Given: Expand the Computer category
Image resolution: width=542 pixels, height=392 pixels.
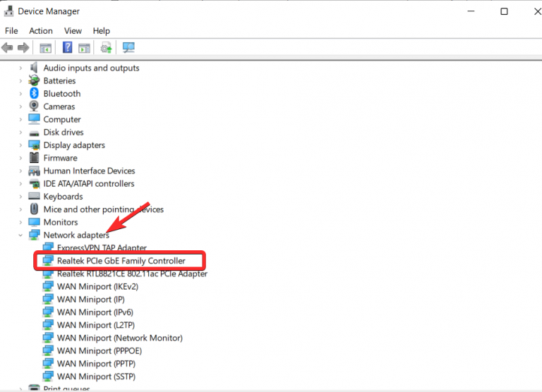Looking at the screenshot, I should tap(20, 119).
